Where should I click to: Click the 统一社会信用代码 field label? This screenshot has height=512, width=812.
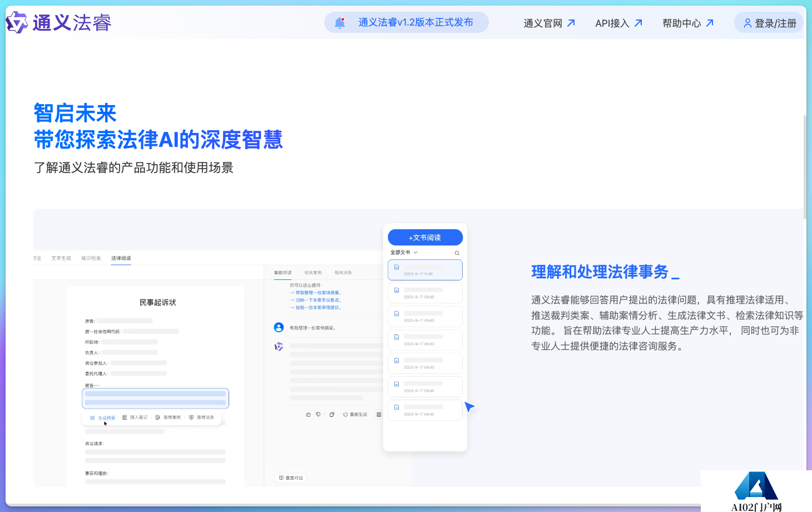(103, 332)
